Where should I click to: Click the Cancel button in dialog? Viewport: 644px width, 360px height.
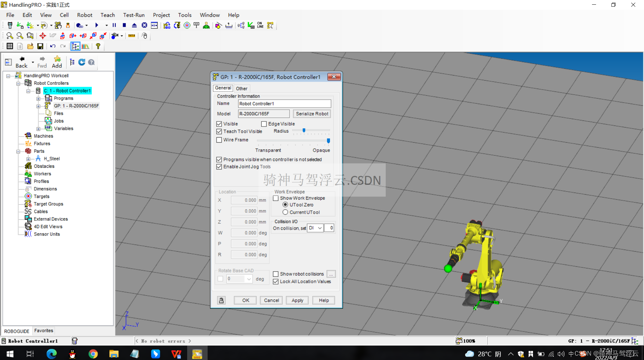pos(271,300)
